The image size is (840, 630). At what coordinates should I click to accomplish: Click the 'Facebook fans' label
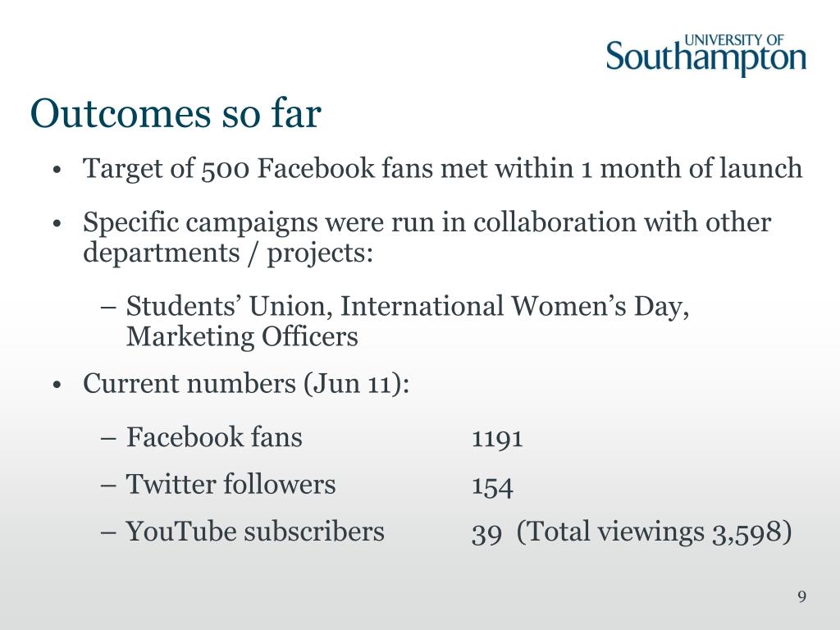coord(214,437)
